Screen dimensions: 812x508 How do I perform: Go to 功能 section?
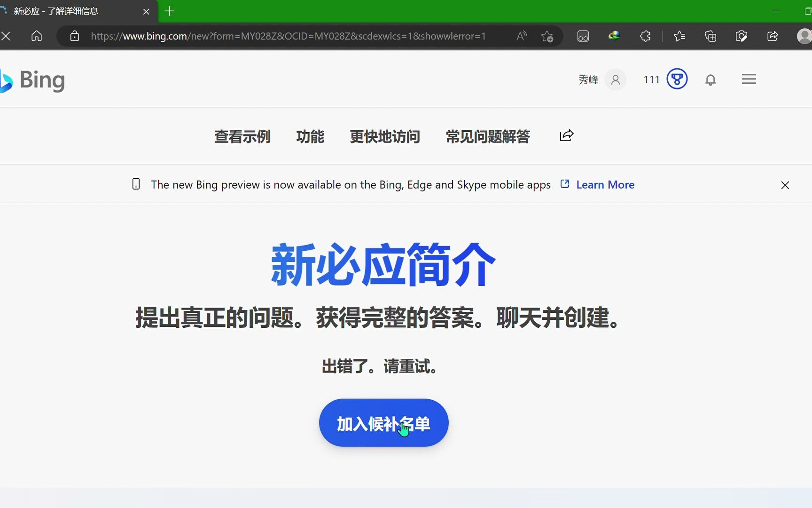310,136
